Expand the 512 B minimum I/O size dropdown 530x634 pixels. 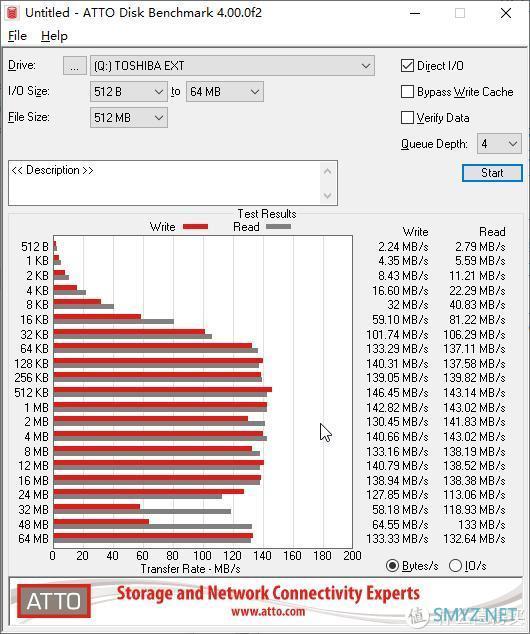(x=129, y=92)
